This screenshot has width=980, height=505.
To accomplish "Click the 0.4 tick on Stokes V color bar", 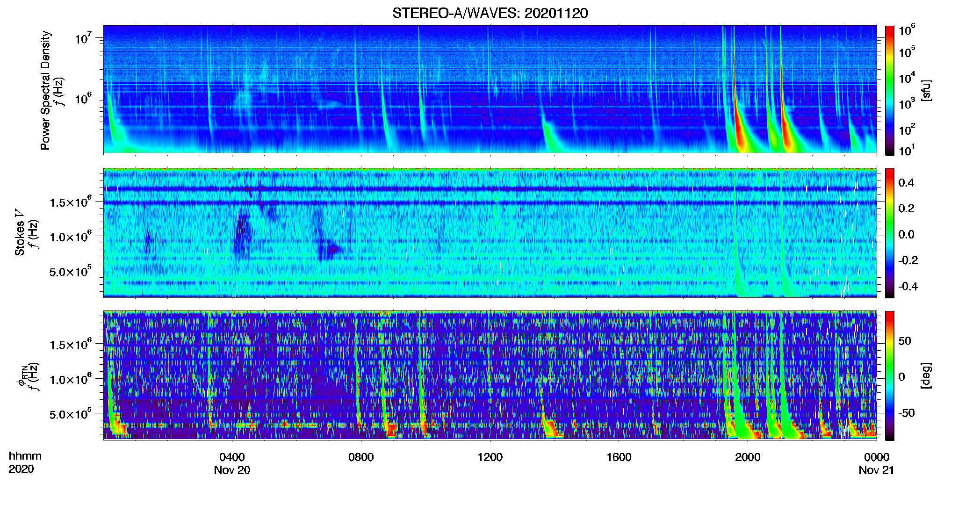I will [906, 182].
